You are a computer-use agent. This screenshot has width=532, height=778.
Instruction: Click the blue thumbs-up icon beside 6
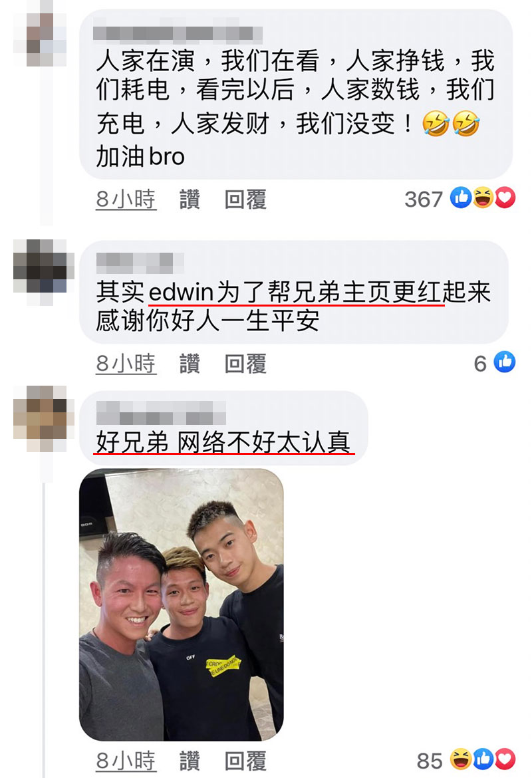coord(505,362)
